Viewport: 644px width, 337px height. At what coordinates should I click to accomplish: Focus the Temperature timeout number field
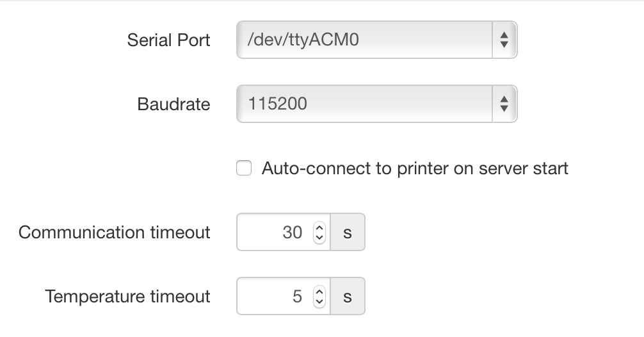coord(275,296)
